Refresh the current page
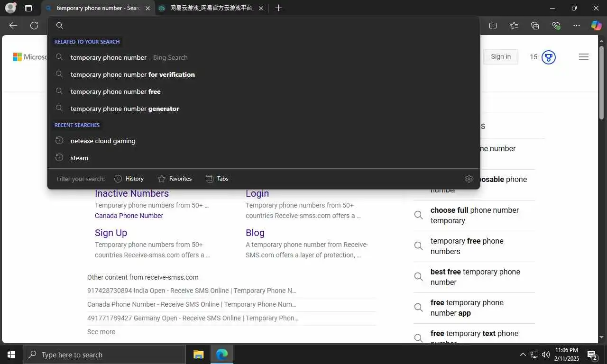 pos(34,26)
